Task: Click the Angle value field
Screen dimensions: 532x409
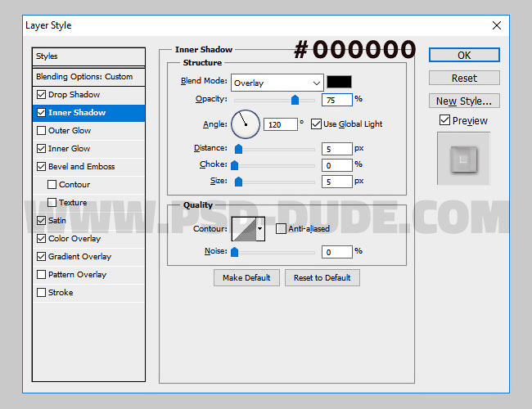Action: (280, 124)
